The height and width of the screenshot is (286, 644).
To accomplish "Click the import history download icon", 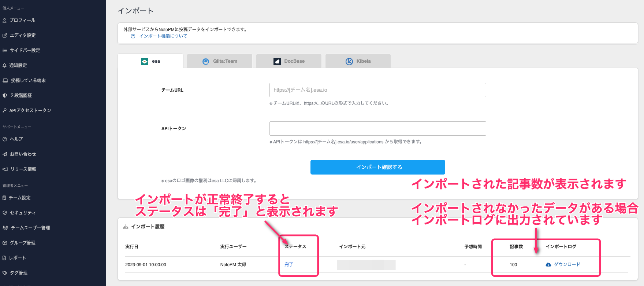I will click(126, 227).
